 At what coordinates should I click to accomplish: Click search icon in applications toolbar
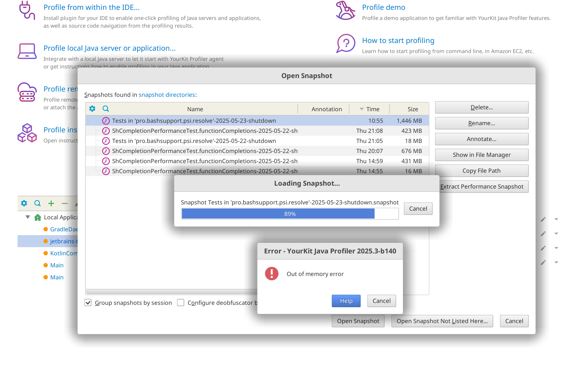click(37, 203)
